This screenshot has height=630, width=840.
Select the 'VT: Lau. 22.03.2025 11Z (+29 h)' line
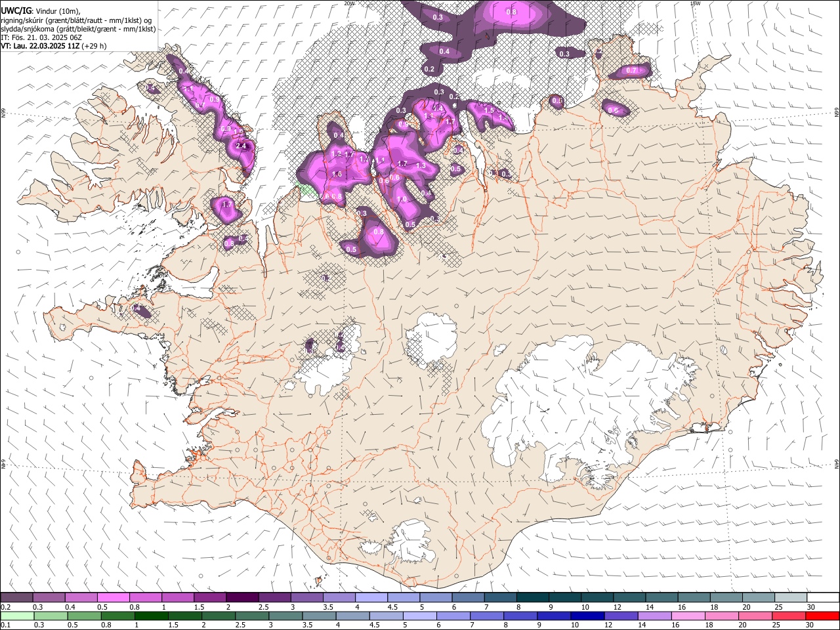click(54, 46)
